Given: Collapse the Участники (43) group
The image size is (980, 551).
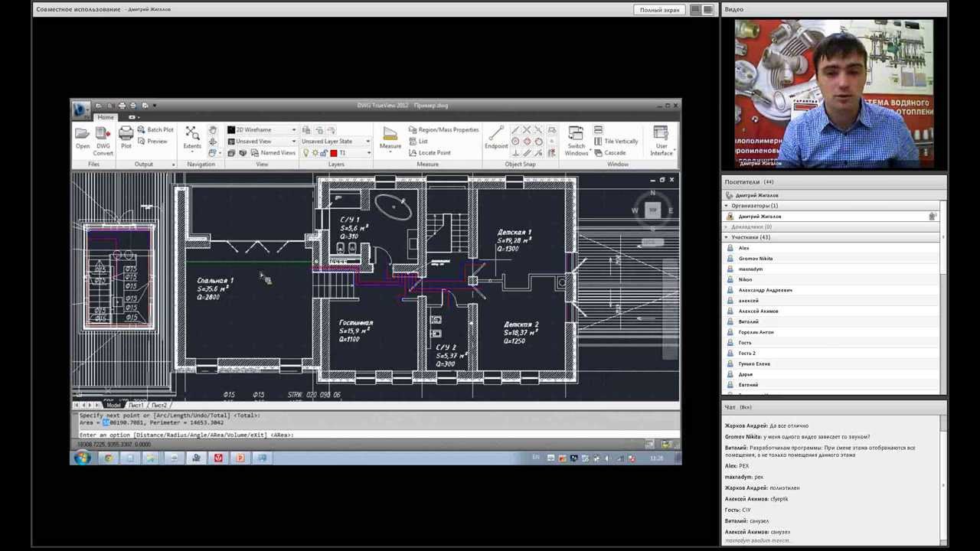Looking at the screenshot, I should coord(727,237).
